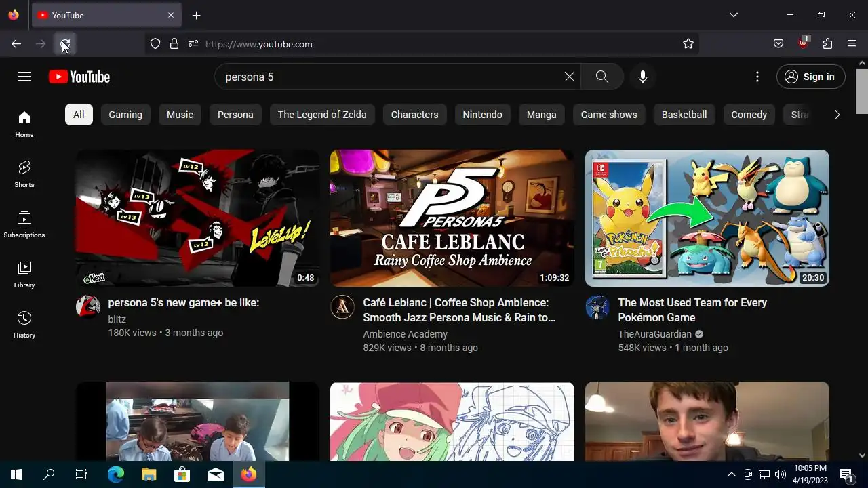
Task: Open Most Used Pokémon Team thumbnail
Action: [x=707, y=218]
